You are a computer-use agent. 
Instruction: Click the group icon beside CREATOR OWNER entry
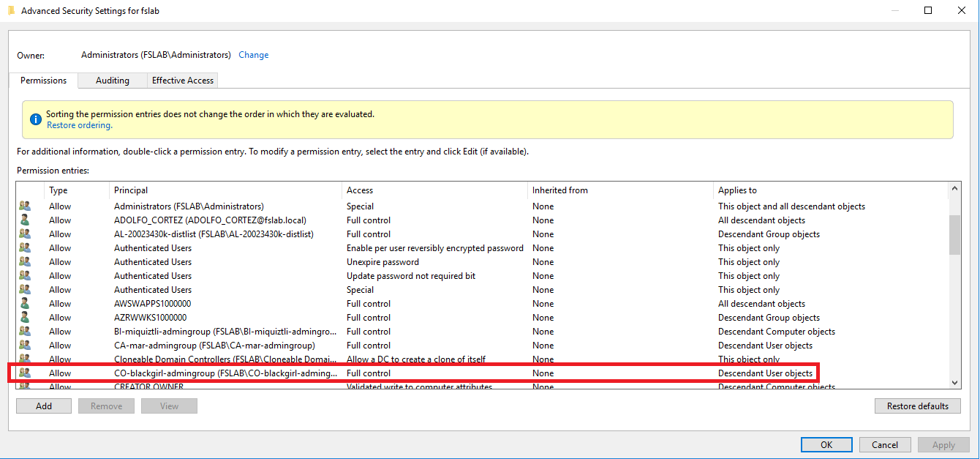click(24, 386)
